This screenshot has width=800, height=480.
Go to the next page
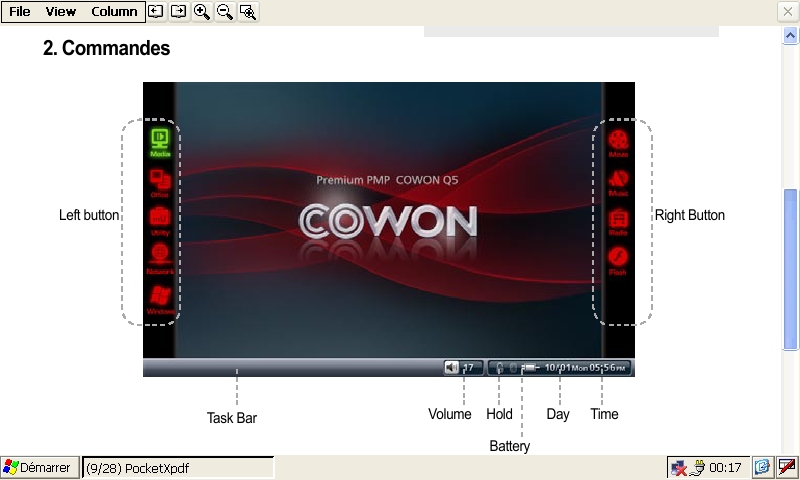tap(179, 11)
